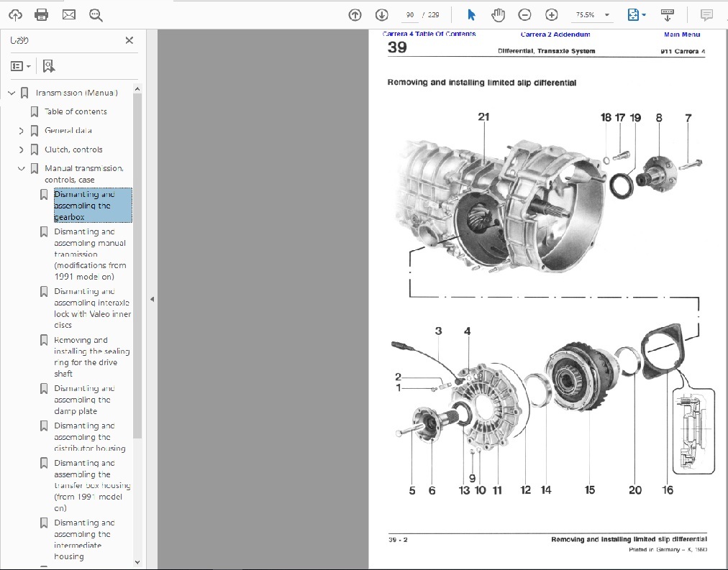Open interaxle lock with Valeo discs bookmark
Screen dimensions: 728x570
tap(92, 308)
